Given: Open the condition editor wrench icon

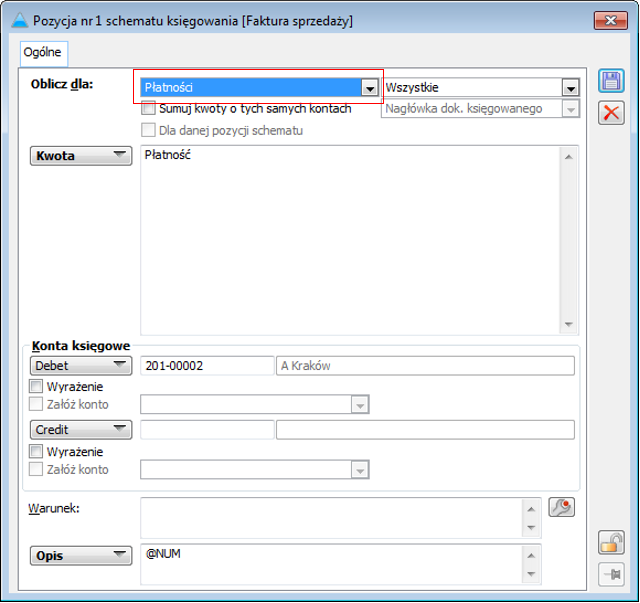Looking at the screenshot, I should pos(561,507).
